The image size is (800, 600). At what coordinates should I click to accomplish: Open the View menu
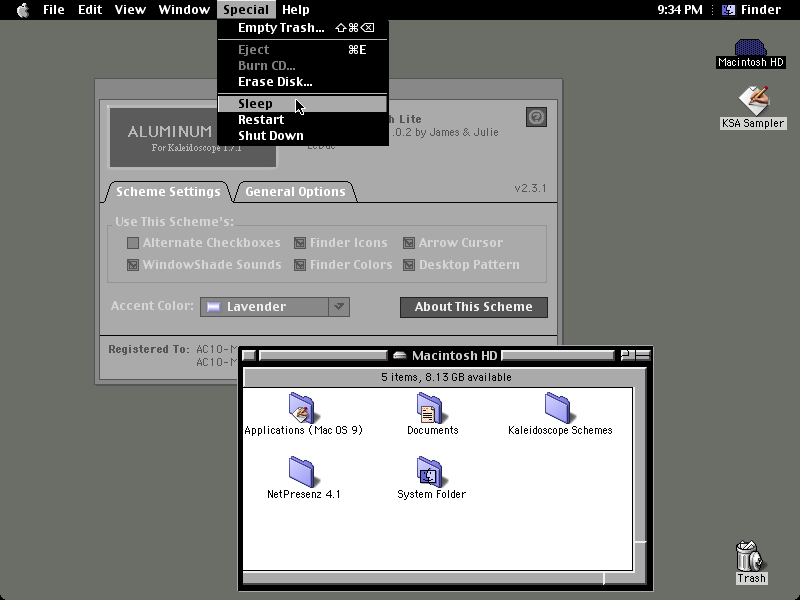130,10
